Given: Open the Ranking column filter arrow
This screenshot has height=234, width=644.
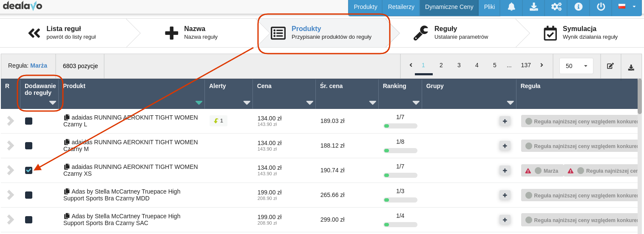Looking at the screenshot, I should (416, 103).
